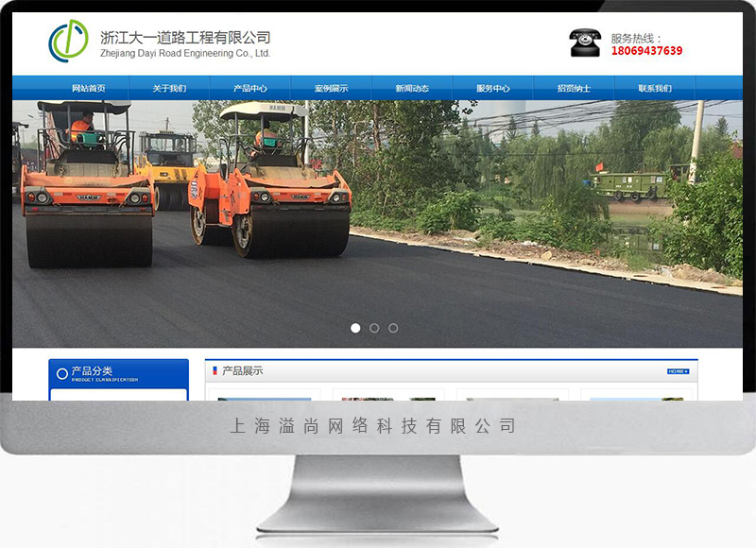The width and height of the screenshot is (756, 548).
Task: Click the circle icon beside 产品分类
Action: (x=62, y=373)
